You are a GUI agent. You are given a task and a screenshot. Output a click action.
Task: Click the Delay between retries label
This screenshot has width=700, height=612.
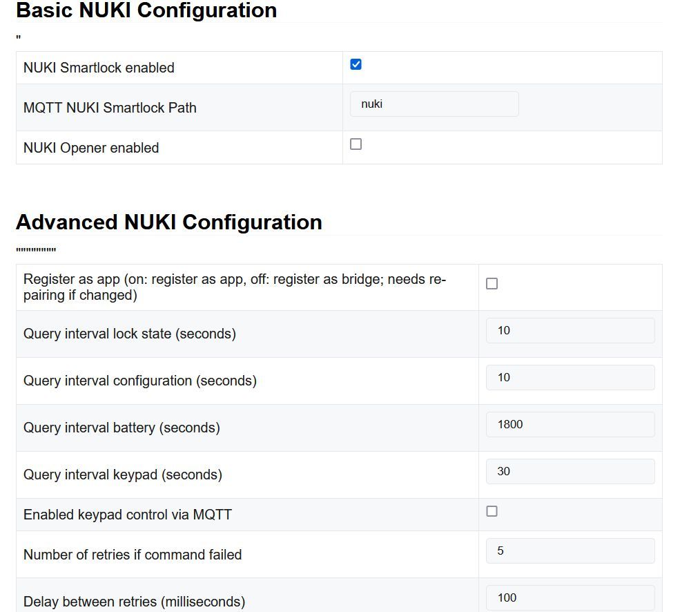pos(135,602)
